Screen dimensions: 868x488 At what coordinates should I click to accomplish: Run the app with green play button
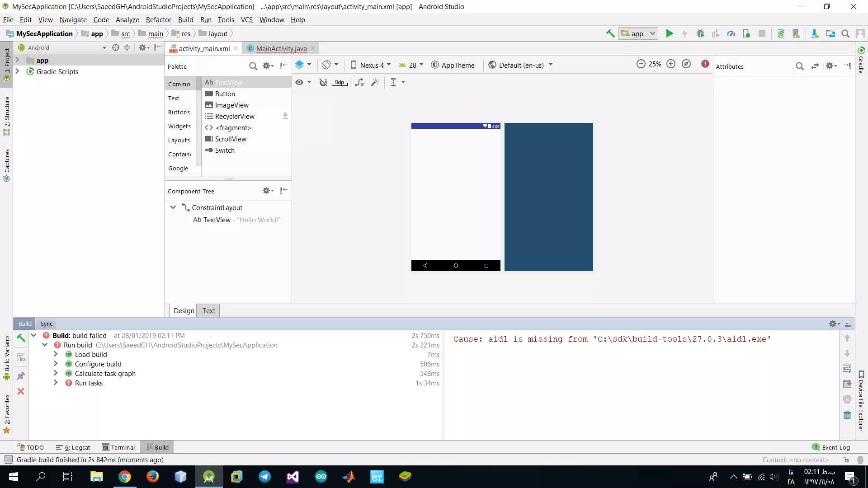point(670,33)
